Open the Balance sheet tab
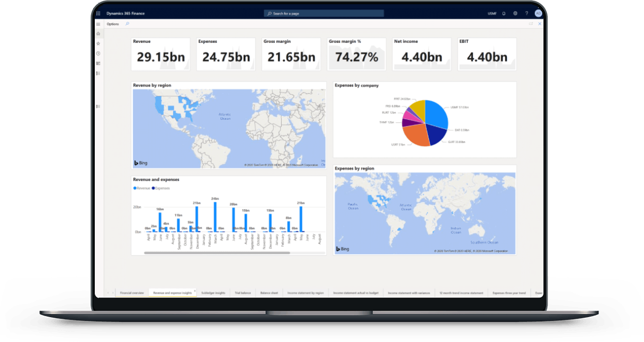Viewport: 644px width, 342px height. (270, 293)
